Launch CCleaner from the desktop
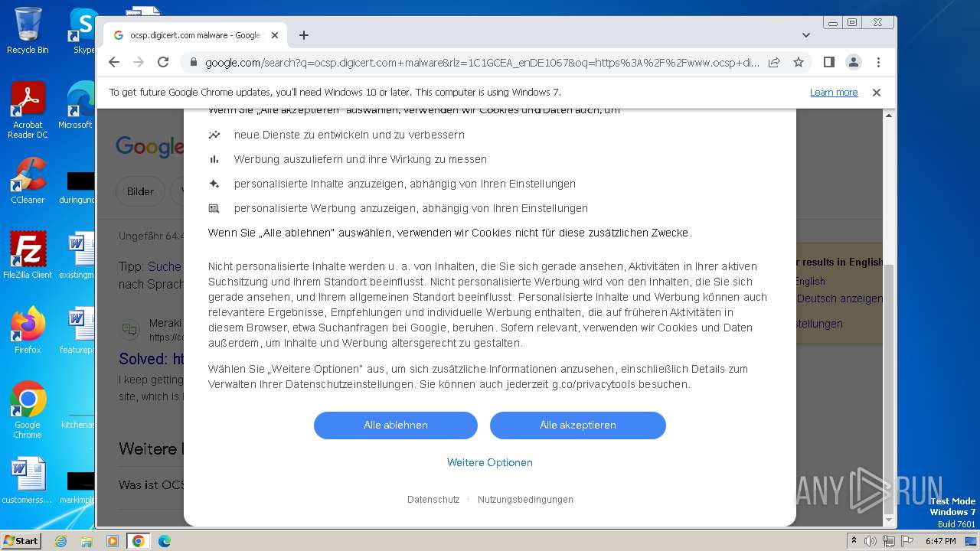 [28, 181]
